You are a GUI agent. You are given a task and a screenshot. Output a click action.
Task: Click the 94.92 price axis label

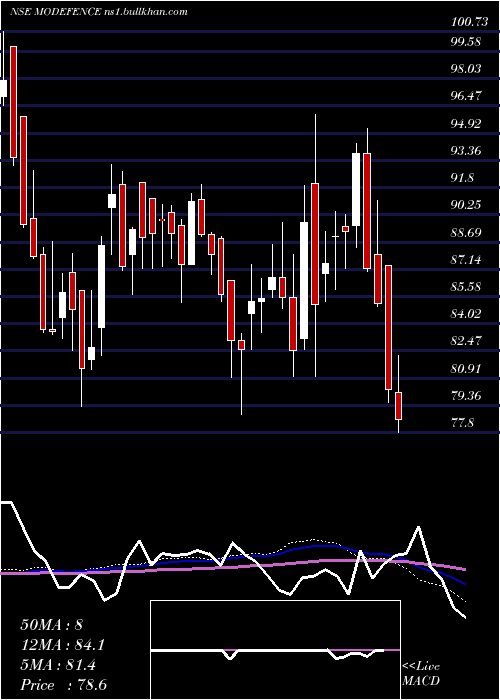click(x=467, y=124)
